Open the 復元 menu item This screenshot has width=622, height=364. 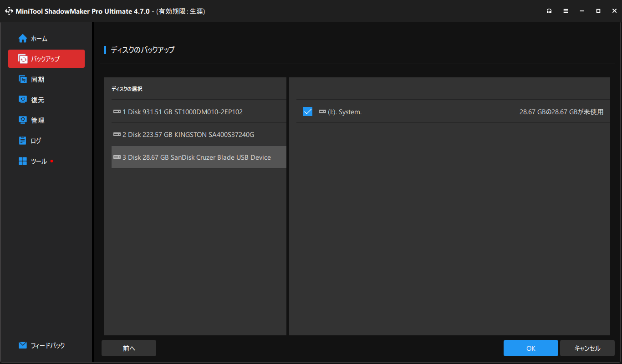46,100
